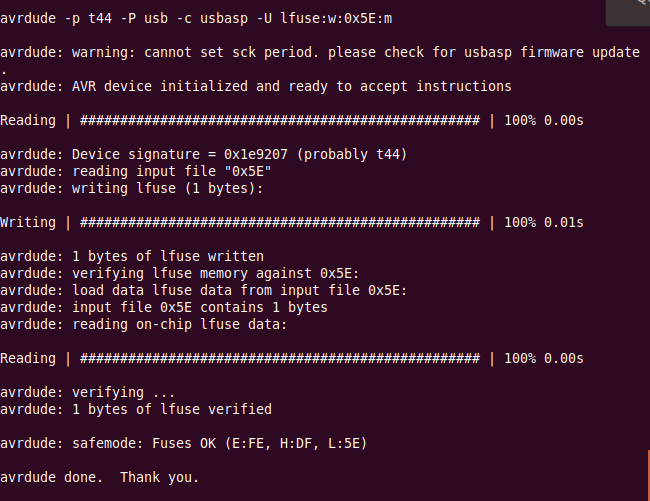650x501 pixels.
Task: Click the sck period warning line
Action: [320, 53]
